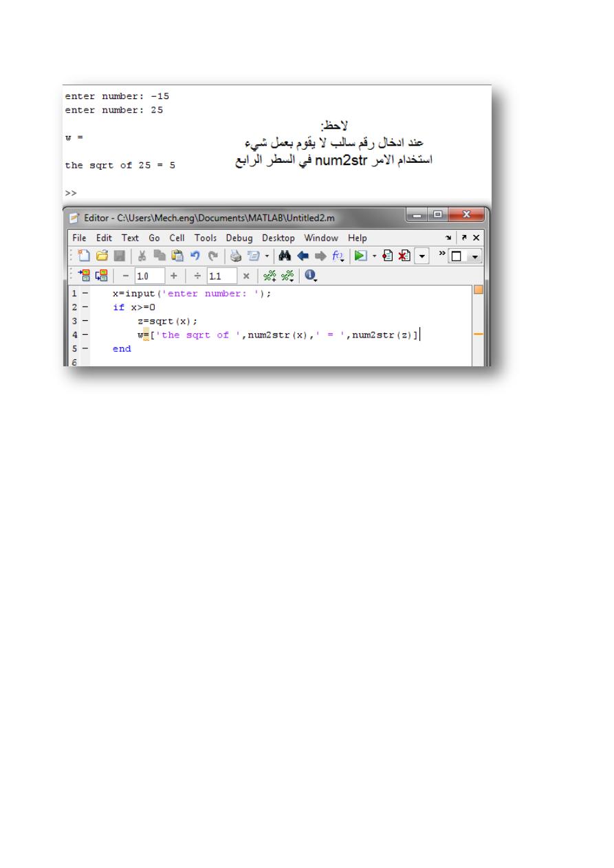
Task: Copy selection using the Copy icon
Action: 160,256
